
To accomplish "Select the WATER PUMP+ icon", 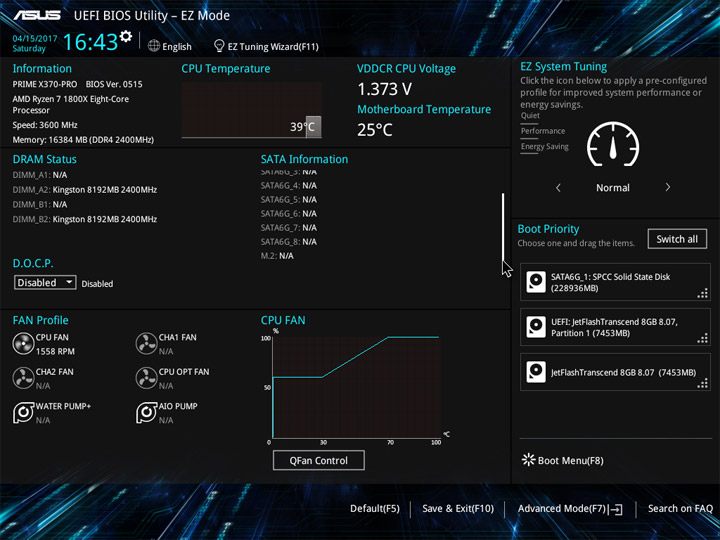I will pyautogui.click(x=23, y=413).
